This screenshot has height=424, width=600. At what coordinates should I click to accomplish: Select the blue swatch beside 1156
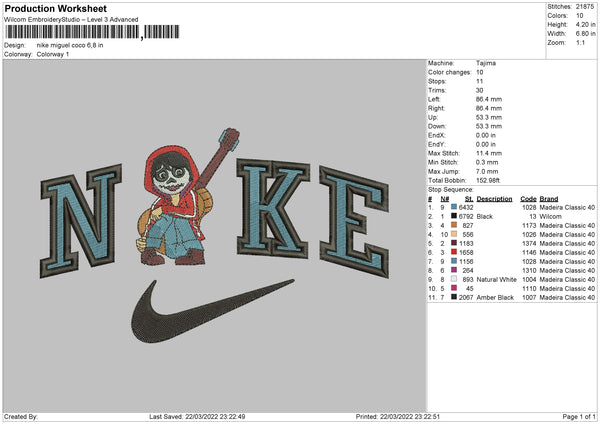[454, 261]
